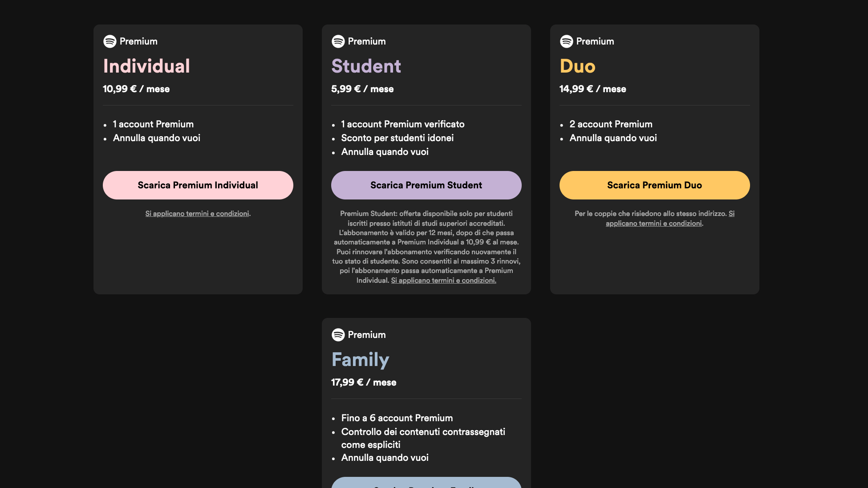The image size is (868, 488).
Task: Select the Scarica Premium Duo button
Action: coord(655,185)
